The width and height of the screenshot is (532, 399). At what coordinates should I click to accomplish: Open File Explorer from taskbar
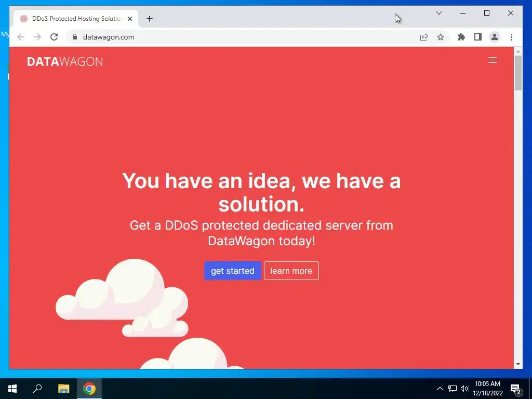tap(63, 389)
